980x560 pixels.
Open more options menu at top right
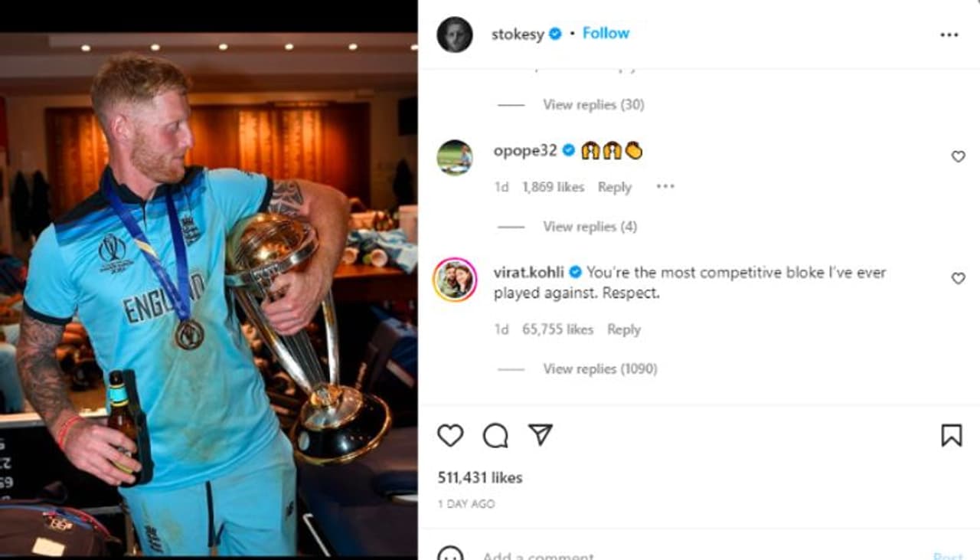point(949,34)
